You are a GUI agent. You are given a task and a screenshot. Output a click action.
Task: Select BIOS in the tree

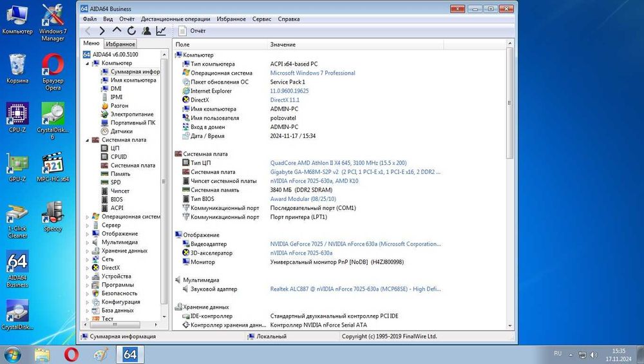click(117, 199)
